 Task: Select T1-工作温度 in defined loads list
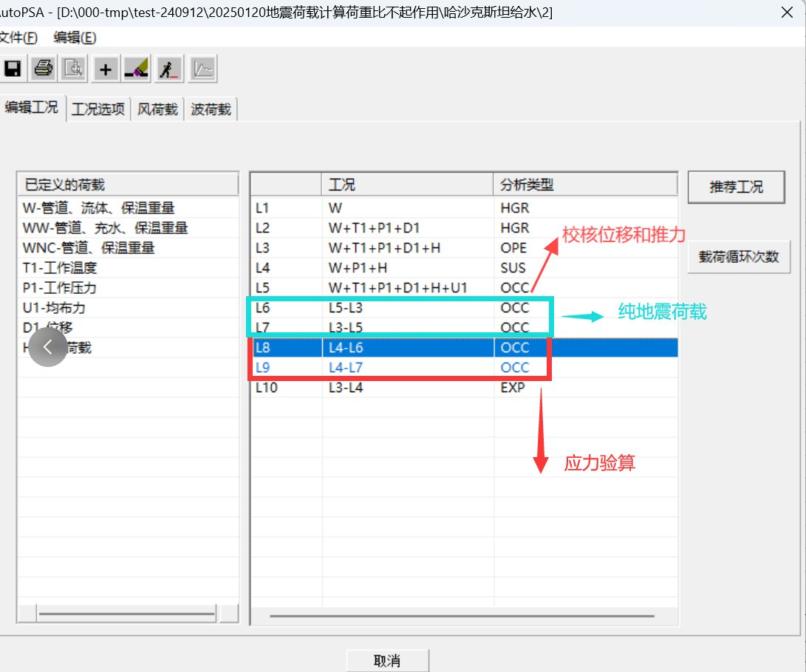coord(60,267)
